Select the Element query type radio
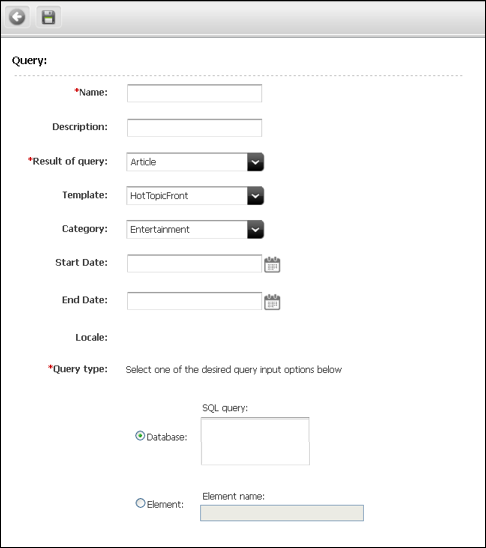 [x=140, y=503]
